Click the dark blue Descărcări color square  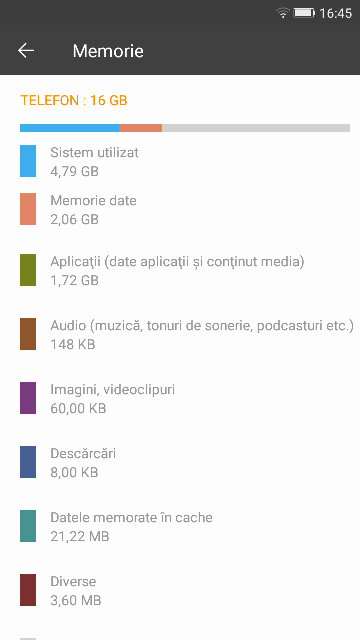28,462
